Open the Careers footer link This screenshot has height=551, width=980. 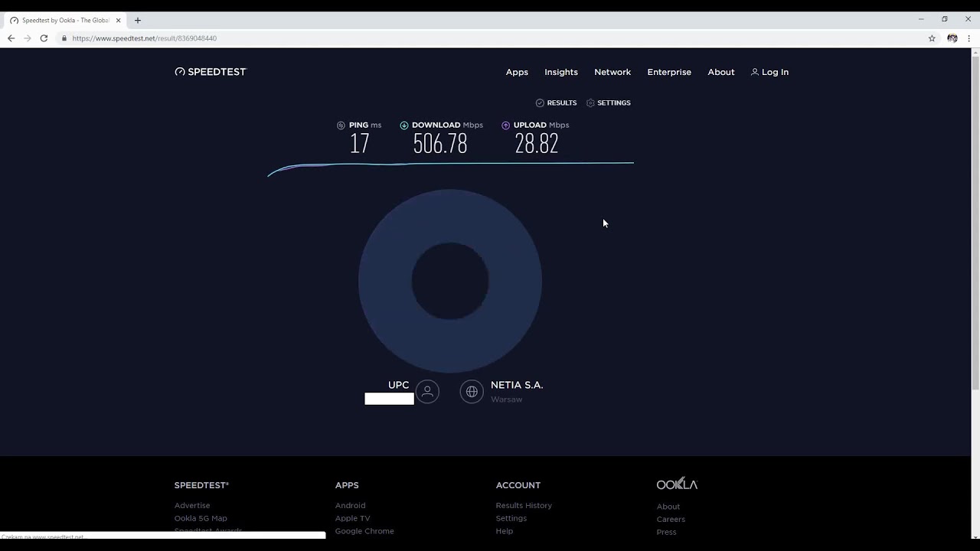click(671, 520)
